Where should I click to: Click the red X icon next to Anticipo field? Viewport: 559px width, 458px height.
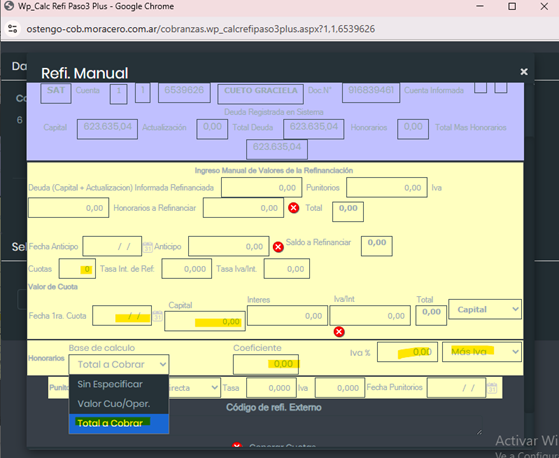pyautogui.click(x=278, y=247)
